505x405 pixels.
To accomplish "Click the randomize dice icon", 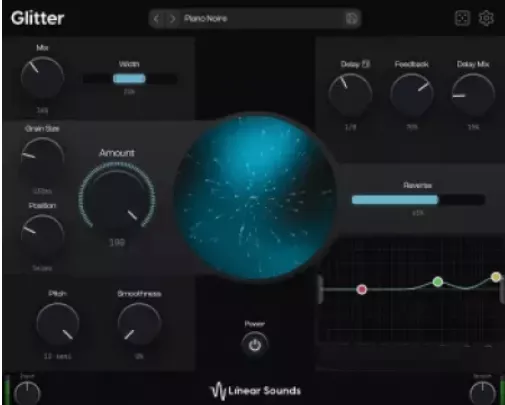I will tap(462, 18).
